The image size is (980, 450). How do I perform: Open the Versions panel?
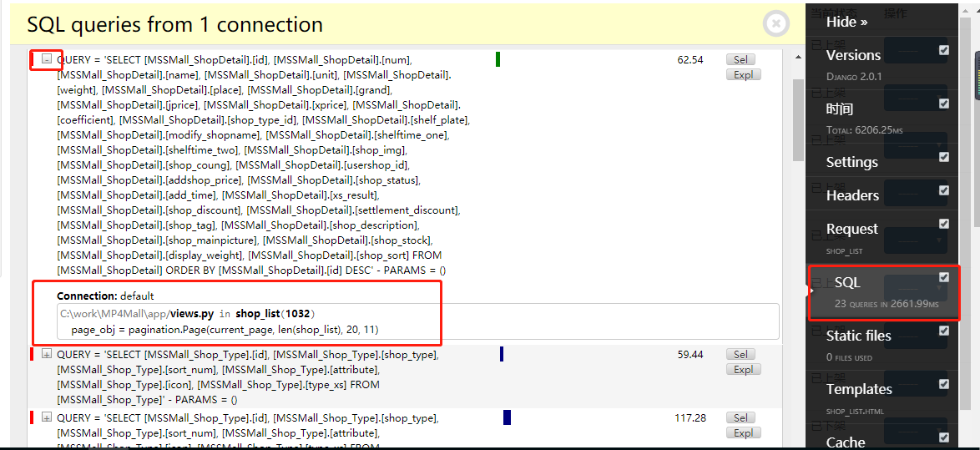point(853,55)
